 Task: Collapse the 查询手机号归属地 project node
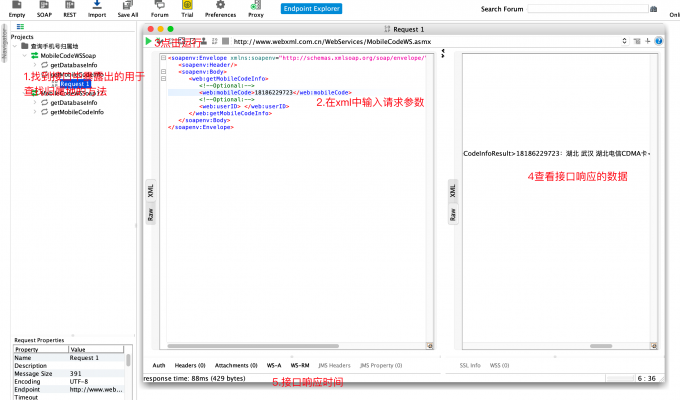coord(15,46)
